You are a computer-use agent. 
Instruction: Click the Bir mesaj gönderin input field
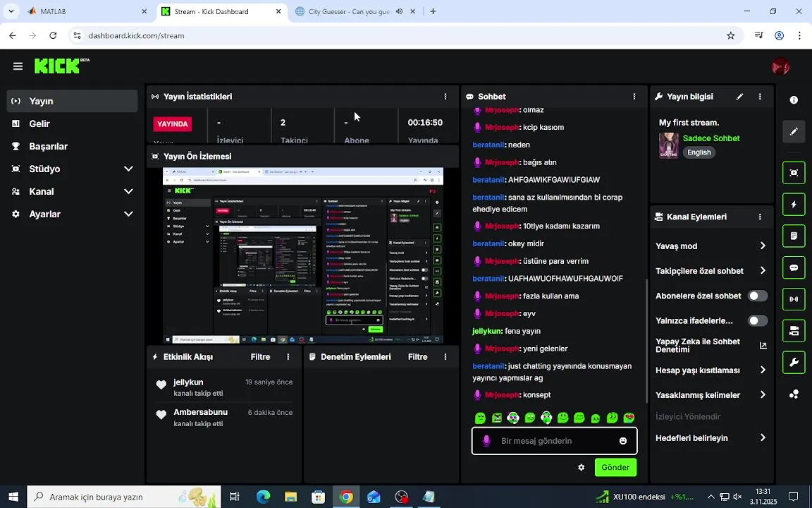coord(554,440)
